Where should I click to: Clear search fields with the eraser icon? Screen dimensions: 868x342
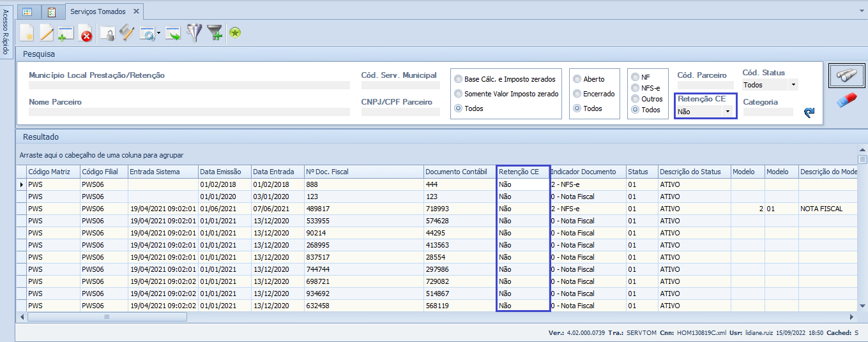(x=846, y=100)
